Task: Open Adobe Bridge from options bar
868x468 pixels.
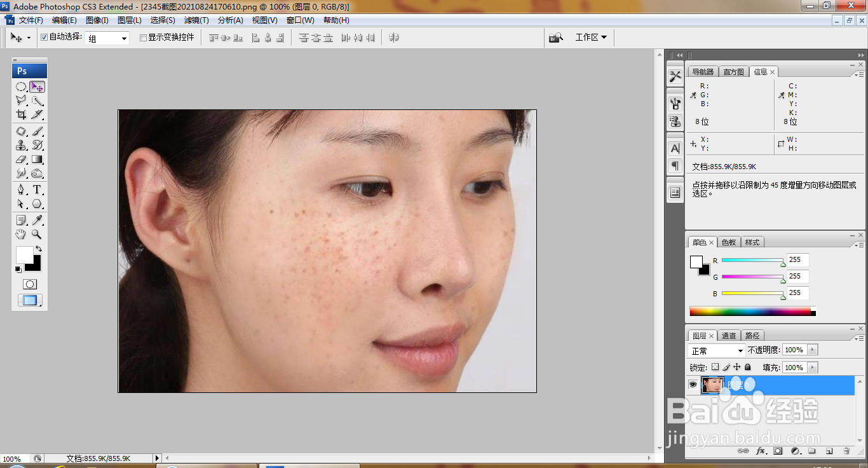Action: (556, 38)
